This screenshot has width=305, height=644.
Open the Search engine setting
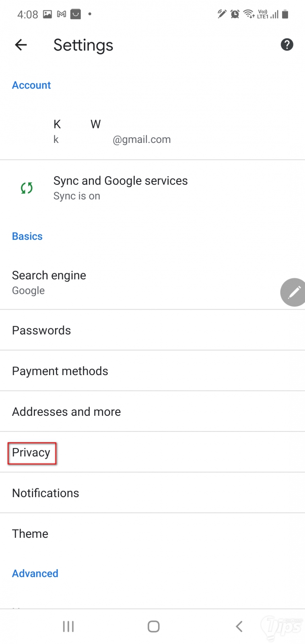point(49,283)
